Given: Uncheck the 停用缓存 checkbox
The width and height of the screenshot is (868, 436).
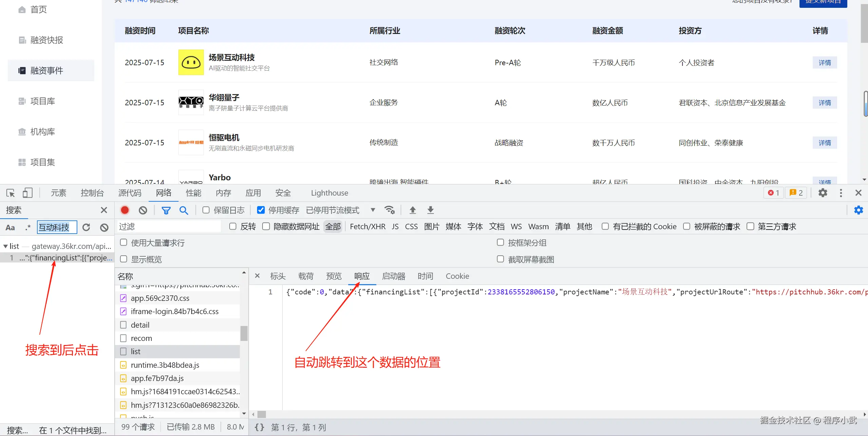Looking at the screenshot, I should point(261,210).
